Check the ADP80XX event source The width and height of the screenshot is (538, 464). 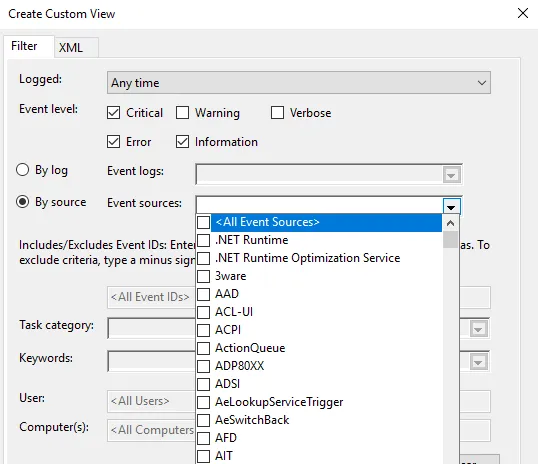(203, 366)
